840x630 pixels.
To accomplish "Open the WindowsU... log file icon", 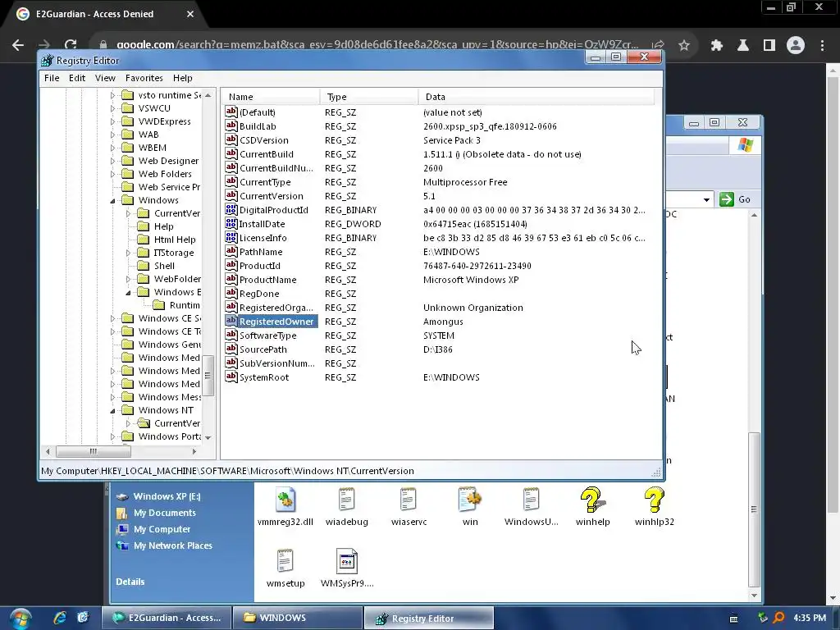I will pos(531,500).
